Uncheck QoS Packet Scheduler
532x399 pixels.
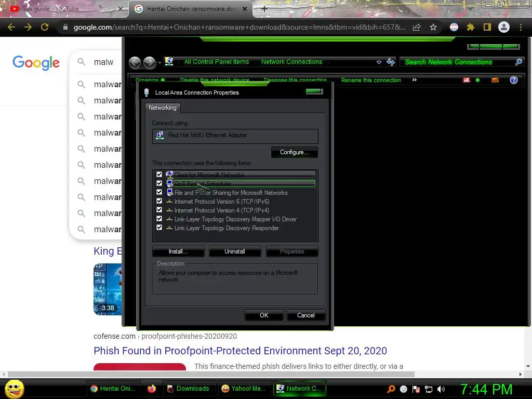(159, 183)
